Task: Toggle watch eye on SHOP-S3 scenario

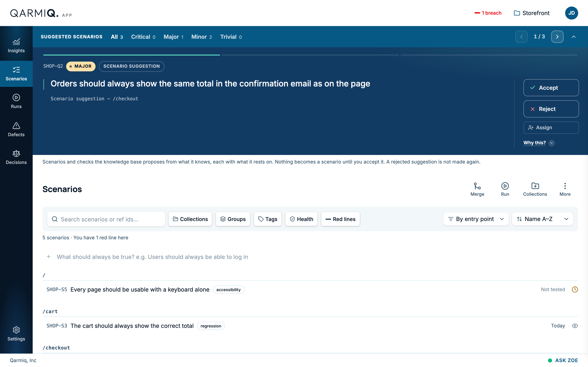Action: [575, 326]
